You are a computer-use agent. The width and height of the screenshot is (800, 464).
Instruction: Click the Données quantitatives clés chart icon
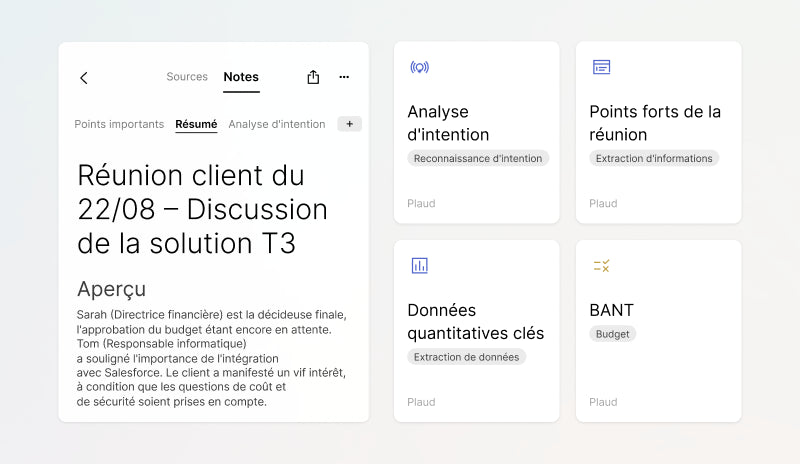pyautogui.click(x=419, y=265)
